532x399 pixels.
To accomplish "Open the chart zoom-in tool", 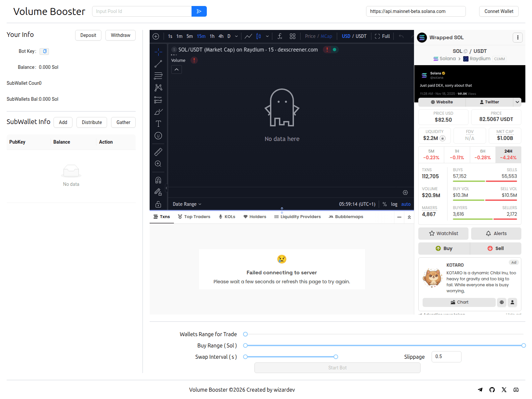I will 158,164.
